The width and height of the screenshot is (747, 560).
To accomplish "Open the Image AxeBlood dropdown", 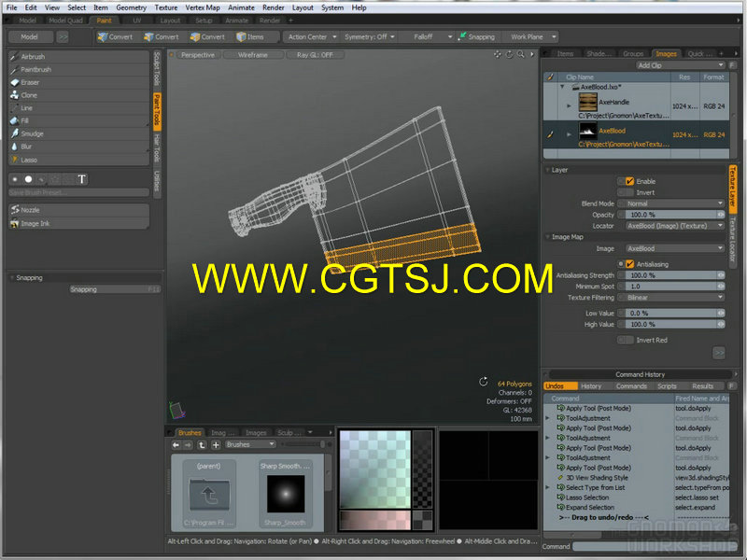I will 673,248.
